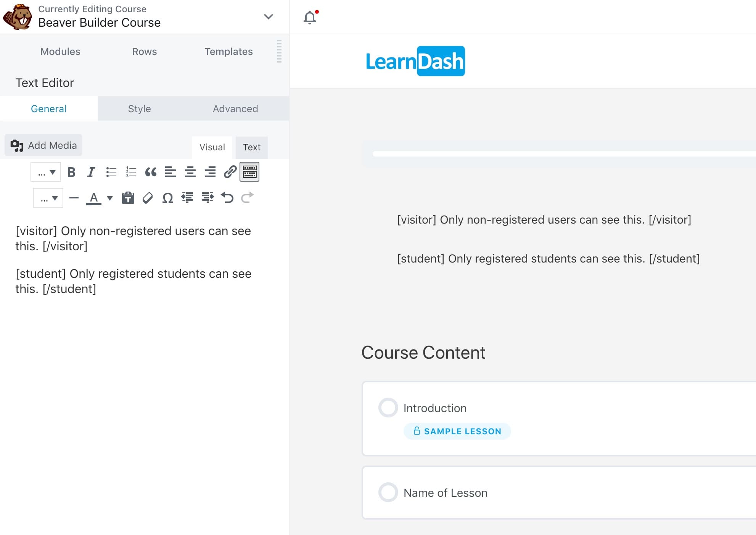
Task: Open the Name of Lesson item
Action: [x=446, y=493]
